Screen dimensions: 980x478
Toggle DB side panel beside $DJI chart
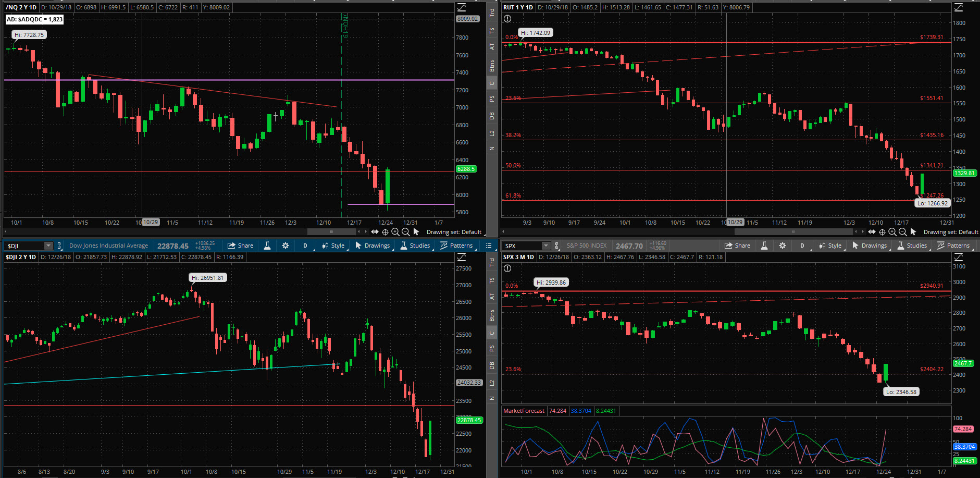click(492, 366)
